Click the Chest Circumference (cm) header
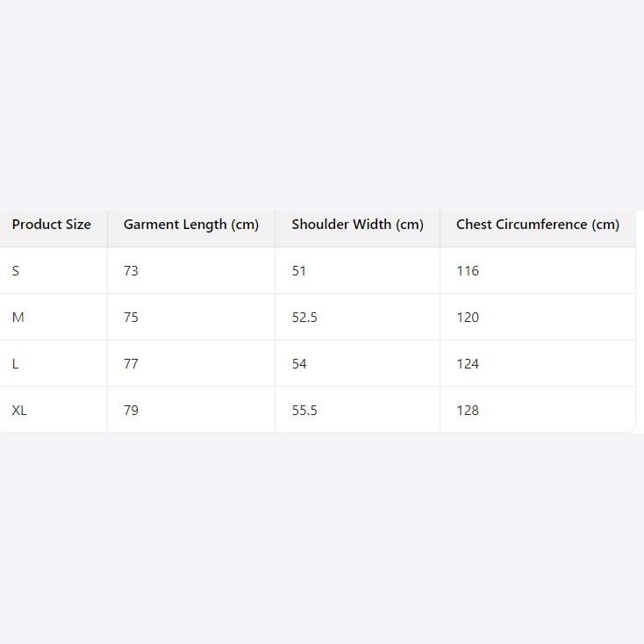Viewport: 644px width, 644px height. (537, 225)
